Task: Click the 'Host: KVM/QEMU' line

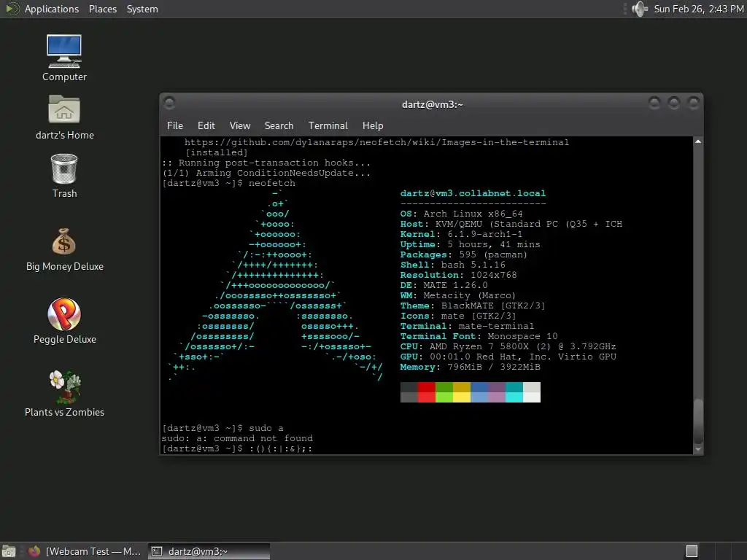Action: click(511, 224)
